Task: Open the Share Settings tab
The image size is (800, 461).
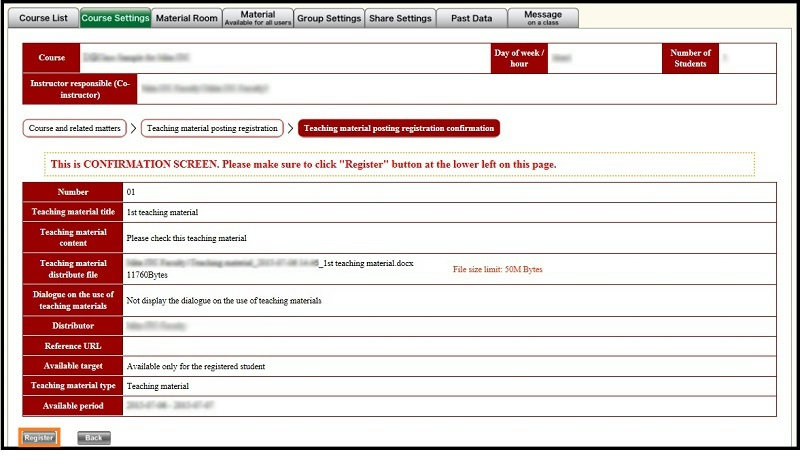Action: 400,18
